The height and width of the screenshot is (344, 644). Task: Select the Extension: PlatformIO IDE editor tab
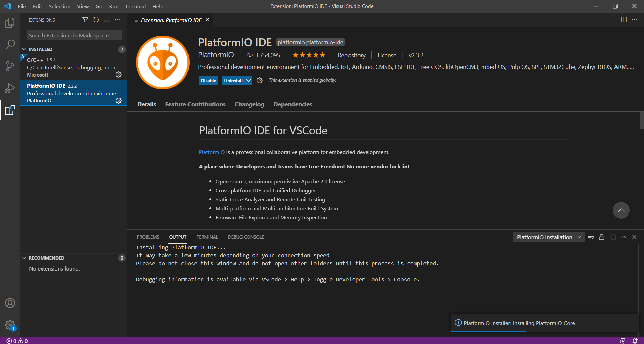point(171,20)
